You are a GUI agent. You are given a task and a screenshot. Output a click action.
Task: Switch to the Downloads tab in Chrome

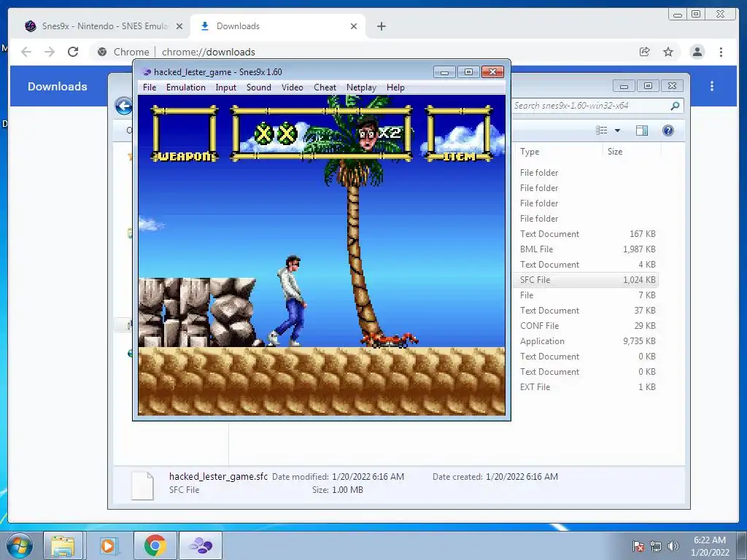coord(278,26)
